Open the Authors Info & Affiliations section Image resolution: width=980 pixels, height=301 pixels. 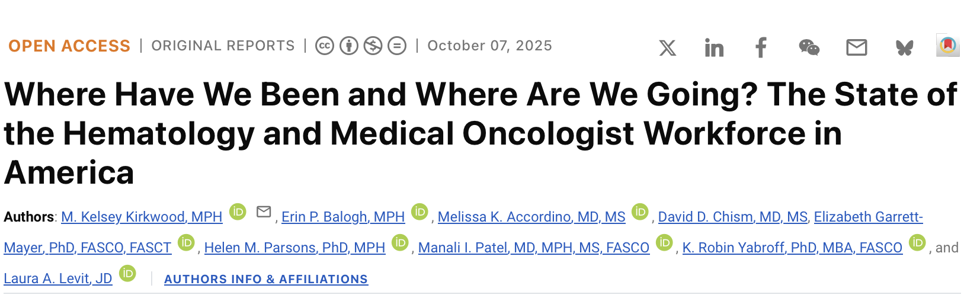tap(266, 279)
